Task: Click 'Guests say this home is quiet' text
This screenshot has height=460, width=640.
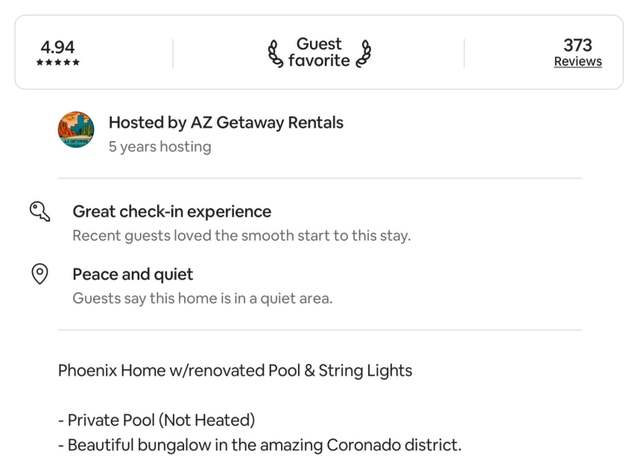Action: pos(202,298)
